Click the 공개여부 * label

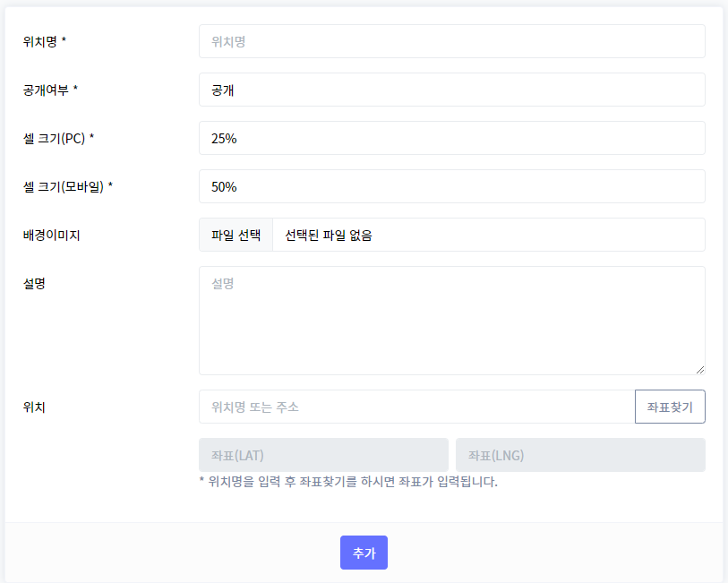tap(50, 90)
